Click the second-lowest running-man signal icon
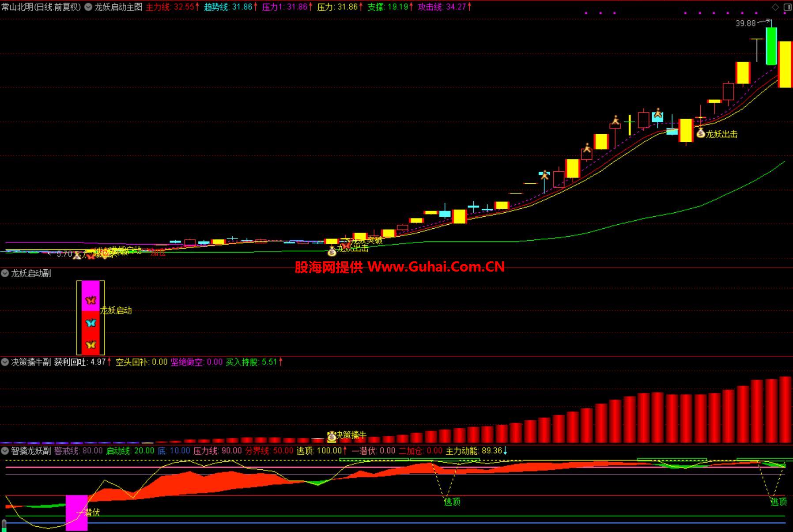793x532 pixels. [x=587, y=148]
